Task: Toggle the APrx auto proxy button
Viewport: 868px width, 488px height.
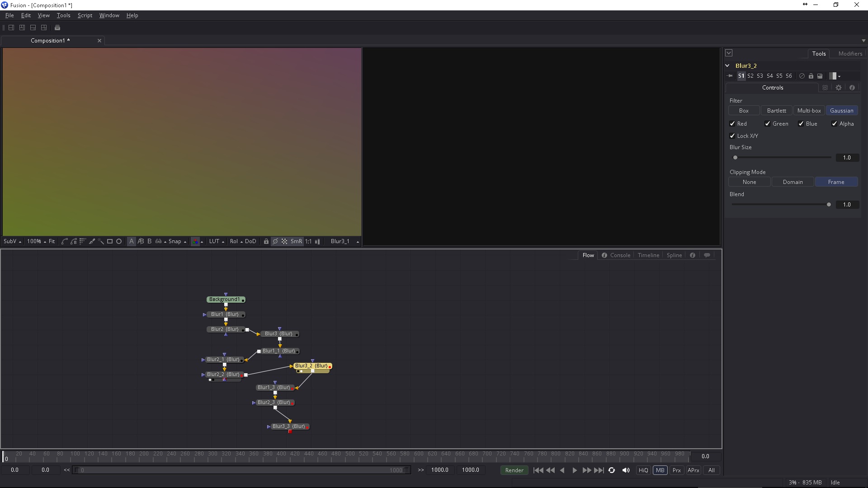Action: click(x=693, y=470)
